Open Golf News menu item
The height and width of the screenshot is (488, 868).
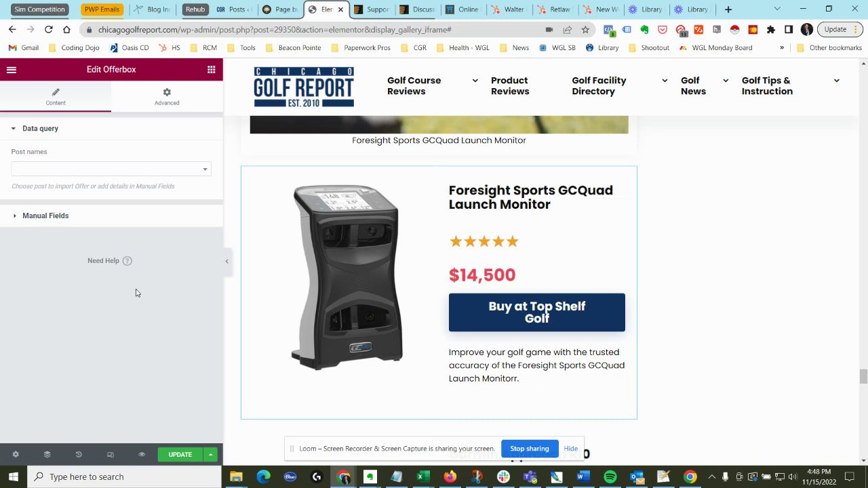coord(693,86)
